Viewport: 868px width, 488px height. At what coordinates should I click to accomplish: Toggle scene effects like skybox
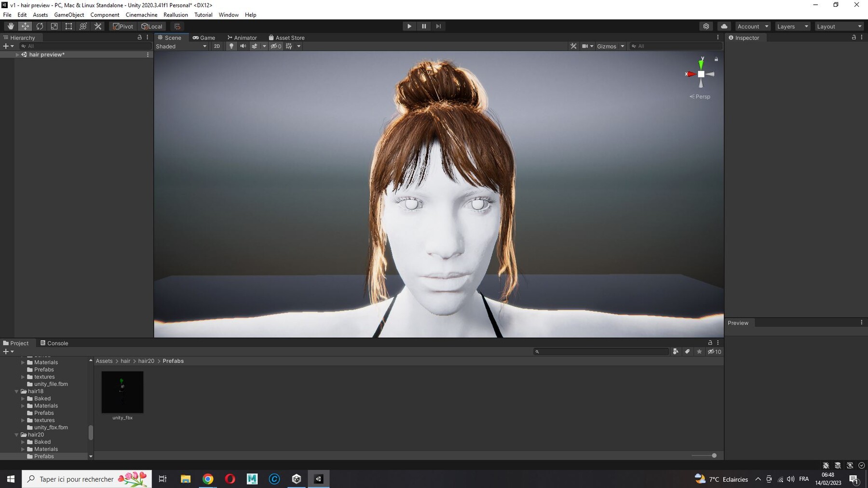[255, 46]
